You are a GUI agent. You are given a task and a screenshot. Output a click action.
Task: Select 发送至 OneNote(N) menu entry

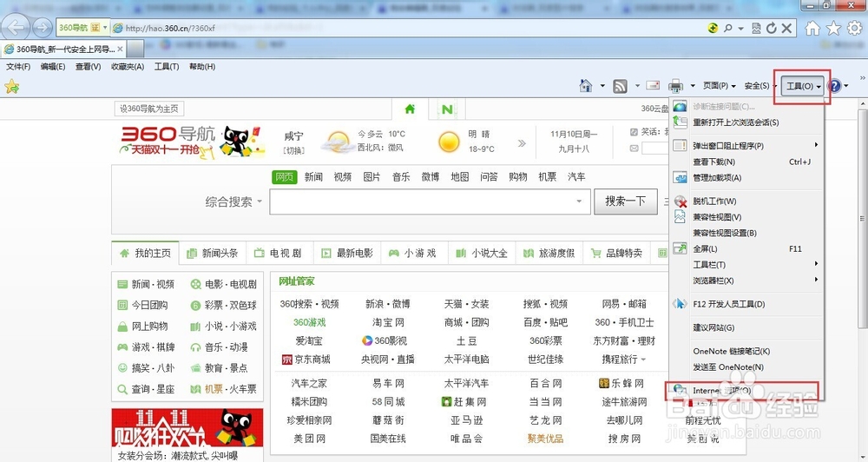click(x=746, y=367)
